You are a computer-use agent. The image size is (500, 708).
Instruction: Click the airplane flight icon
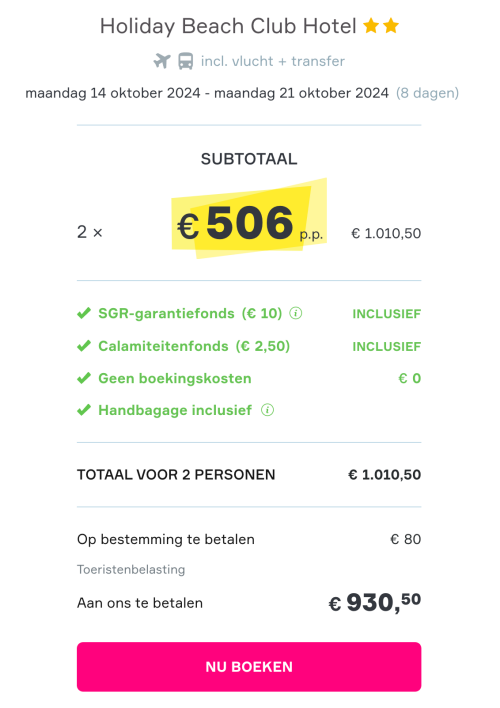162,61
